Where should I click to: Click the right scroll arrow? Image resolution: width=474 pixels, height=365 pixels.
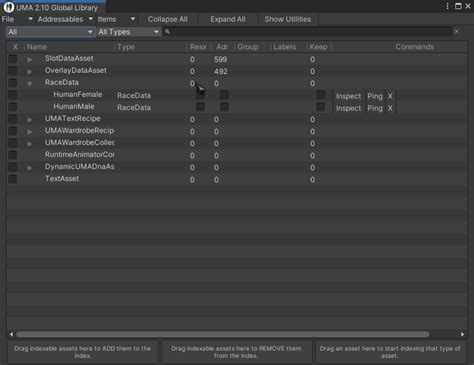click(x=462, y=334)
